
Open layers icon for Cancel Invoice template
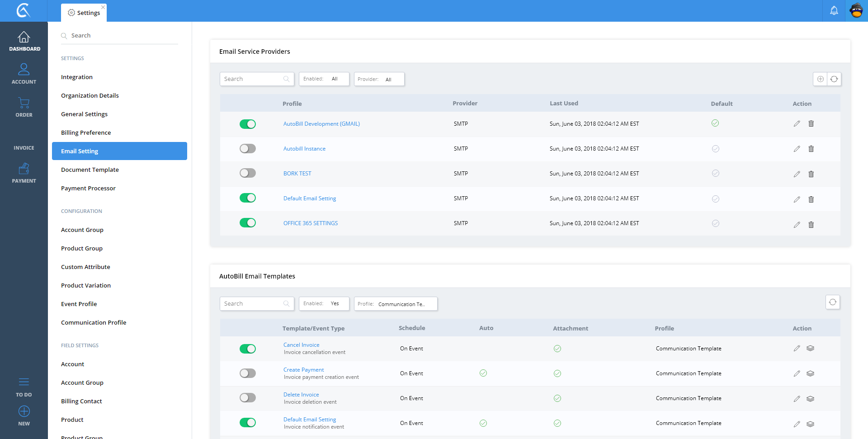click(x=810, y=349)
